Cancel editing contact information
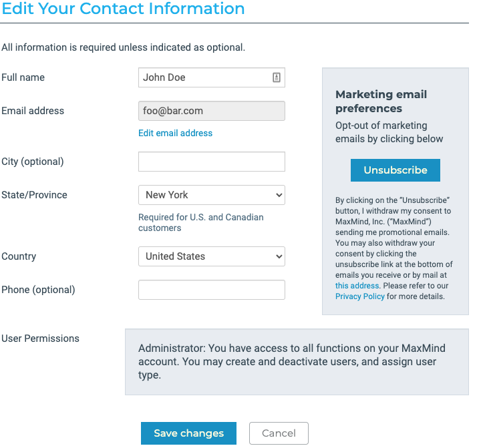The width and height of the screenshot is (477, 448). pos(279,433)
